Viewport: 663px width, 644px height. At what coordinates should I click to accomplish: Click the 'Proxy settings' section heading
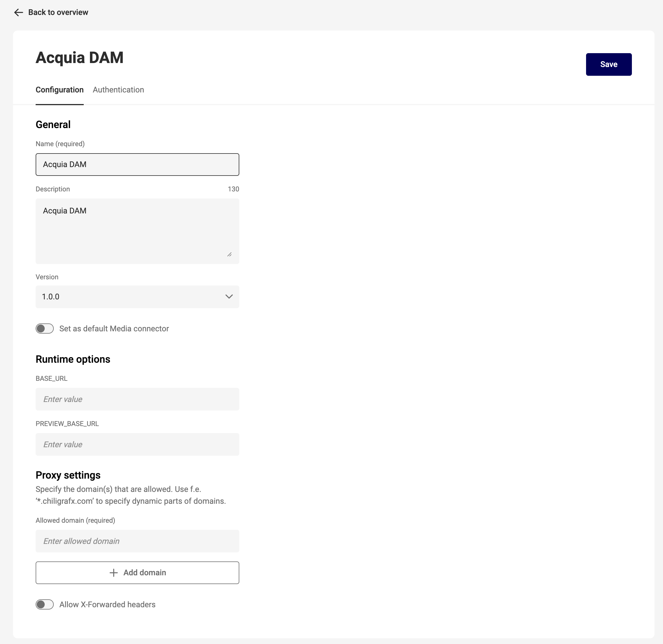click(68, 475)
